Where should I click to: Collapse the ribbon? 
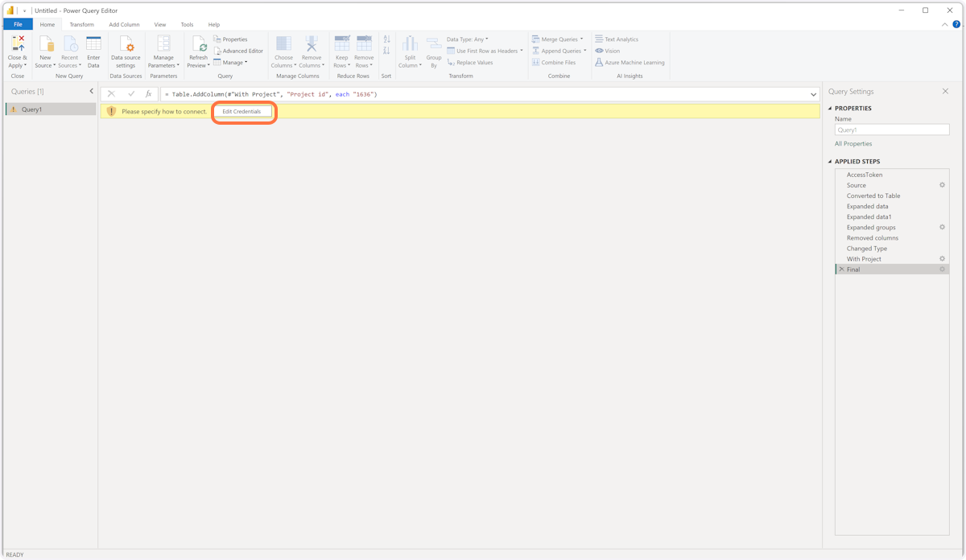pos(945,25)
